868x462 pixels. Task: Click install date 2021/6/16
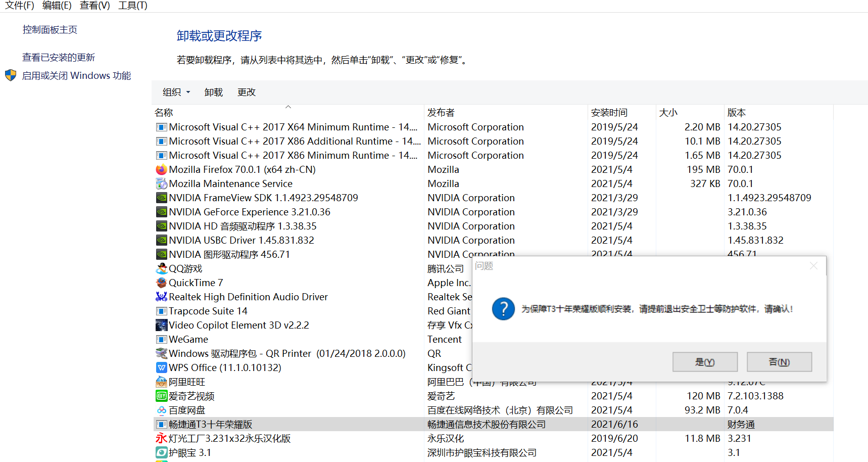[614, 424]
